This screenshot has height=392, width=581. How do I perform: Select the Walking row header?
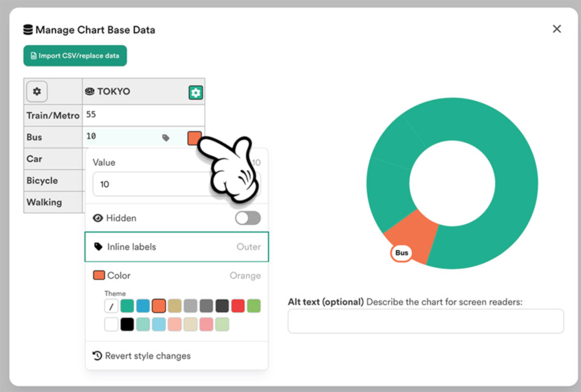coord(53,202)
